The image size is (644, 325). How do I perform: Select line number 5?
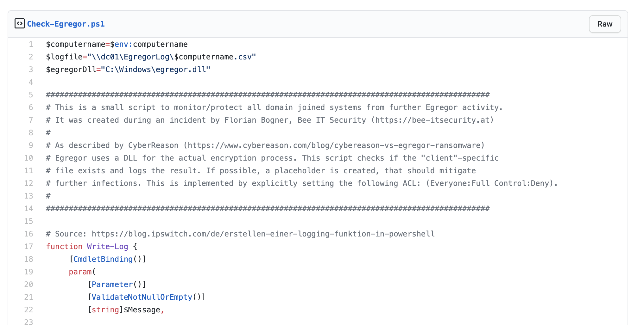tap(31, 95)
